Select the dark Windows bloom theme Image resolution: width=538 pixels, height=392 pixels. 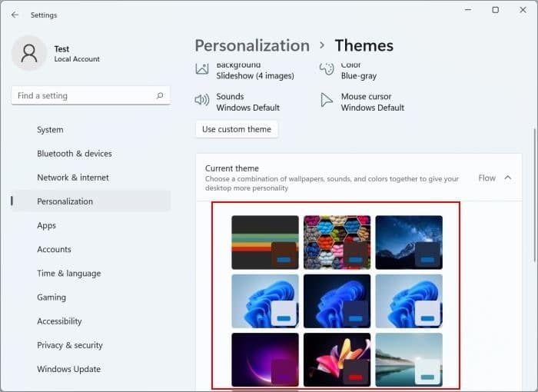(x=337, y=301)
